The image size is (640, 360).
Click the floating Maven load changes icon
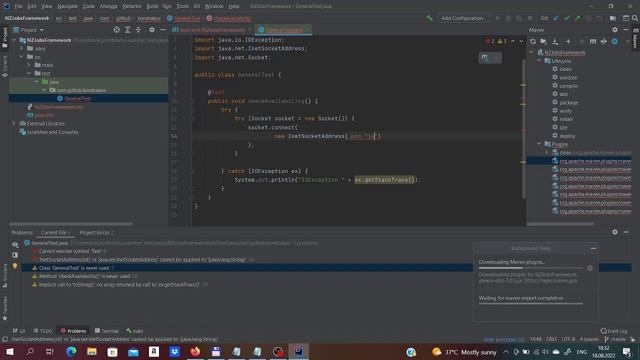pos(484,58)
